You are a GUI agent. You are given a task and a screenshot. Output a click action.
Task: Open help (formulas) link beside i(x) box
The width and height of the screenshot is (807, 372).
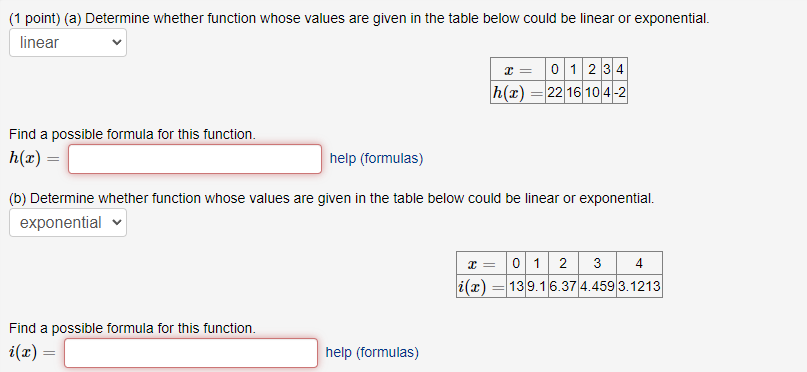372,352
